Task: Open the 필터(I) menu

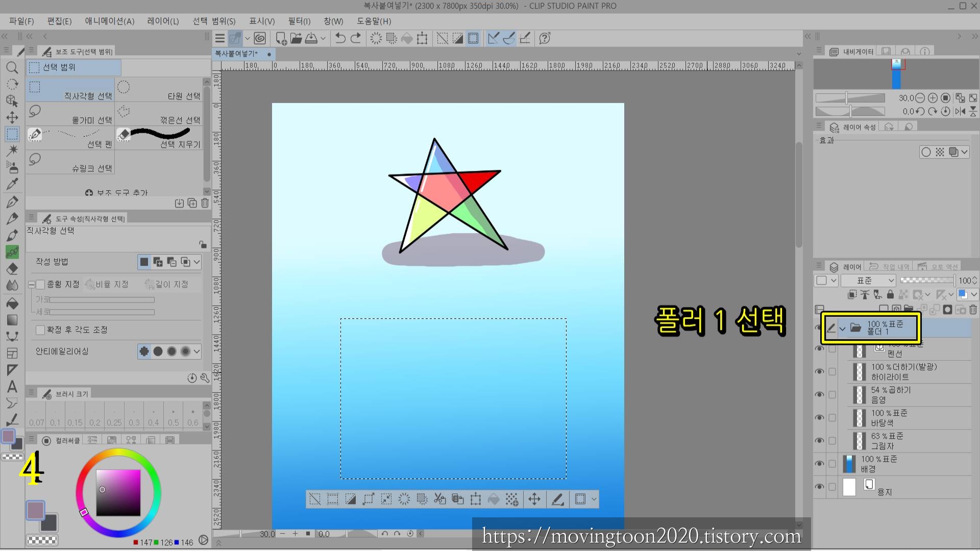Action: tap(299, 21)
